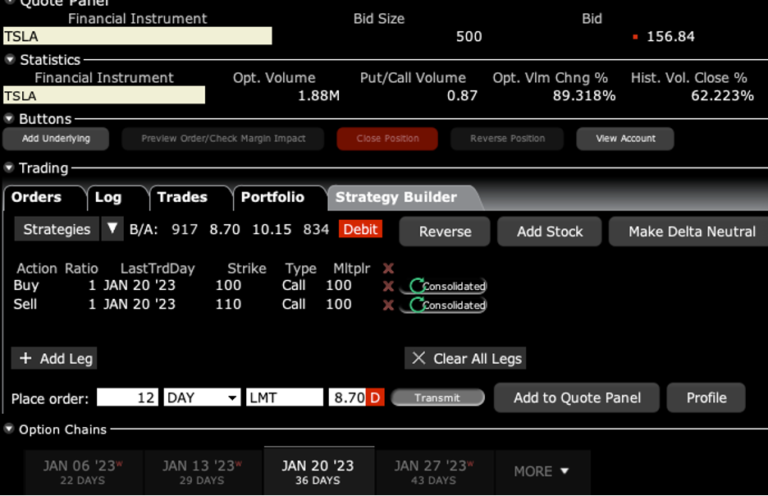Screen dimensions: 768x496
Task: Open the Trades tab
Action: click(x=181, y=197)
